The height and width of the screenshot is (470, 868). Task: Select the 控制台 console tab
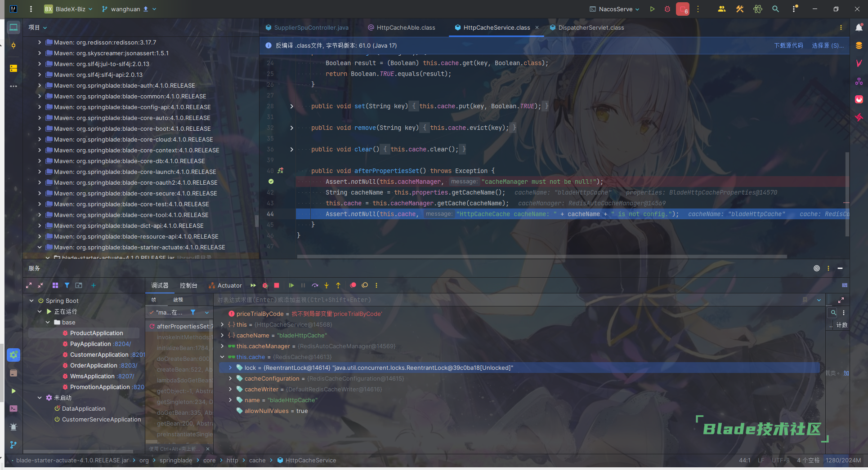coord(188,285)
